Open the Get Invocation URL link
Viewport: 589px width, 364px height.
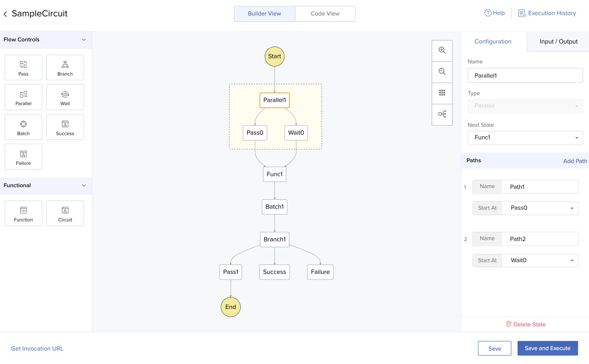click(37, 349)
